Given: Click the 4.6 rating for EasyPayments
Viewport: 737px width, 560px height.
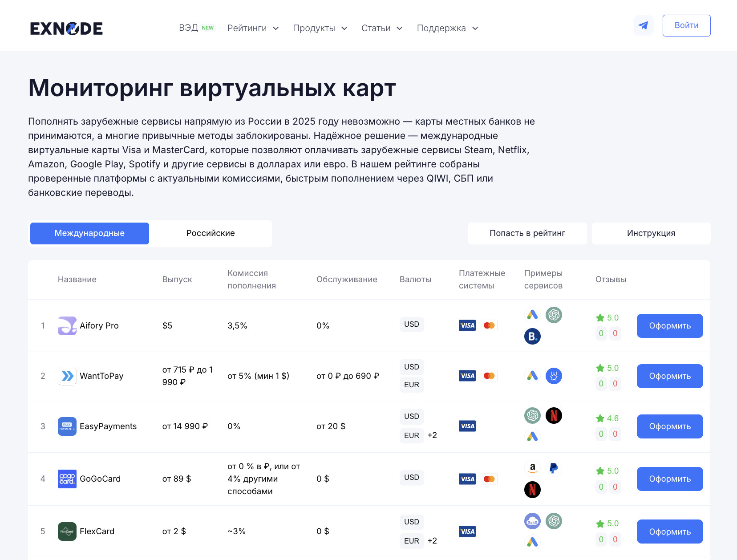Looking at the screenshot, I should click(x=613, y=418).
